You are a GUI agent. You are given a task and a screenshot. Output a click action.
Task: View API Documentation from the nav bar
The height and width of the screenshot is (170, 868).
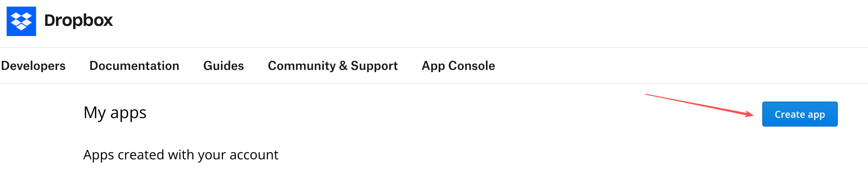134,66
